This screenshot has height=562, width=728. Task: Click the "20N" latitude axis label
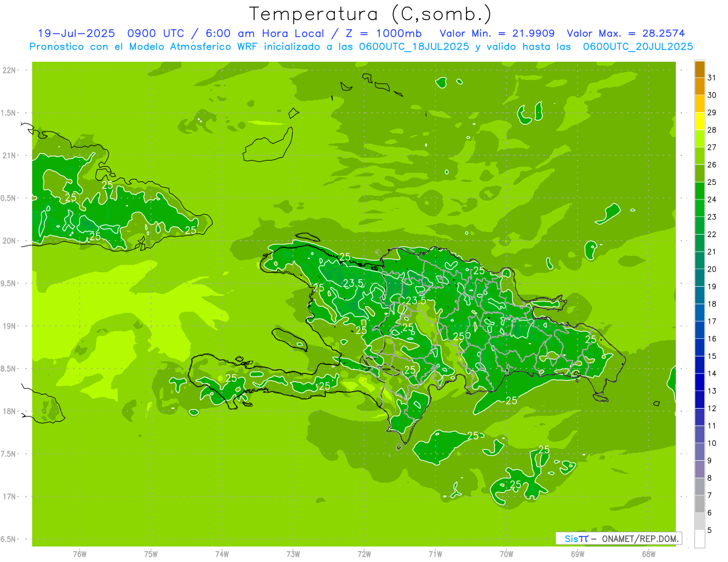(x=9, y=241)
